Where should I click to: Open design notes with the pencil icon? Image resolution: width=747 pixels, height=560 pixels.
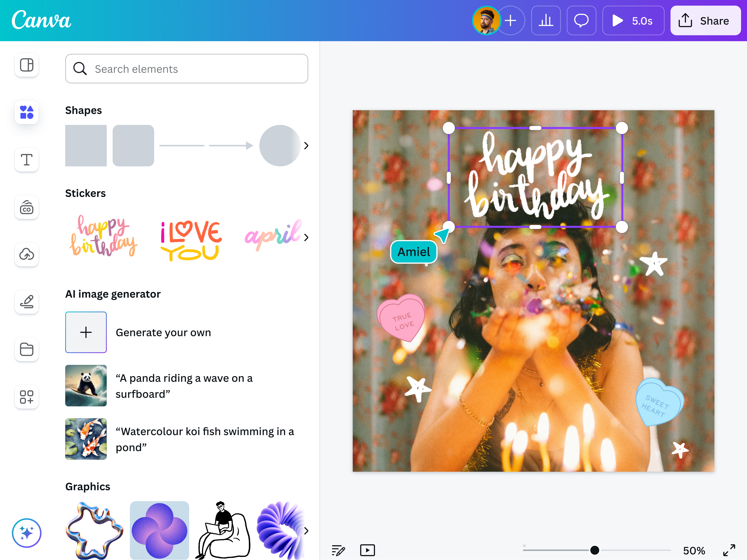tap(338, 550)
